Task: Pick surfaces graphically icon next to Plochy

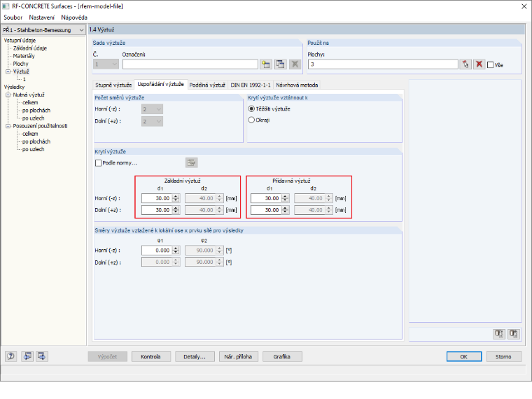Action: [x=465, y=64]
